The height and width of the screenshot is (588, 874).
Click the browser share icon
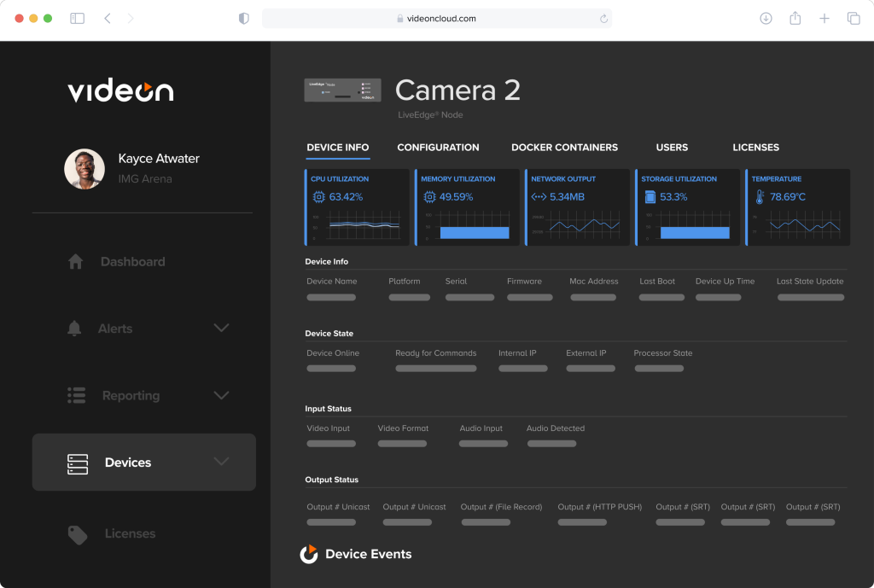795,18
